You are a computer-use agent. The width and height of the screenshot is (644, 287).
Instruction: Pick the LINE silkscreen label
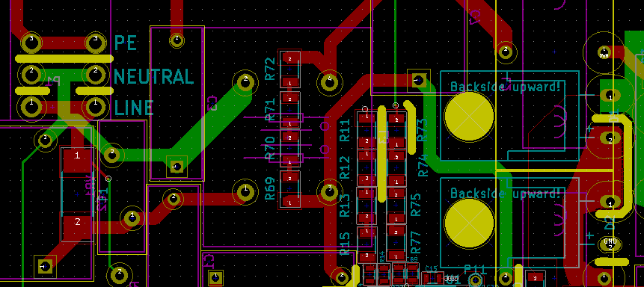(x=135, y=108)
